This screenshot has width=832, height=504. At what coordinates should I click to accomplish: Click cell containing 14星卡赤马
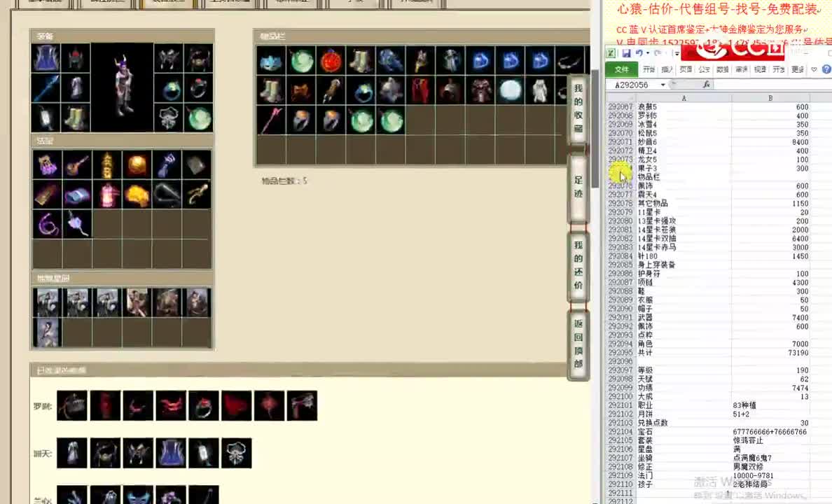[x=684, y=248]
